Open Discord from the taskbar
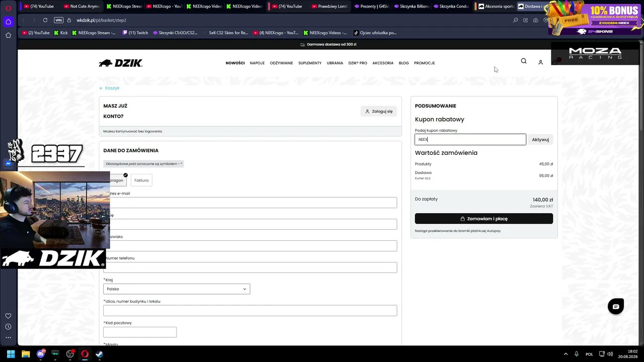644x362 pixels. 41,354
